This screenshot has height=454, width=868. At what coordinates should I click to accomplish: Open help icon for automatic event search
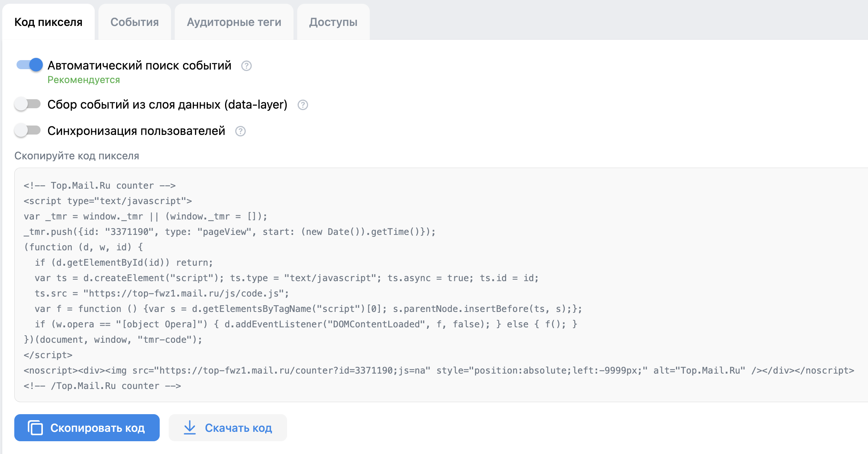click(x=246, y=66)
